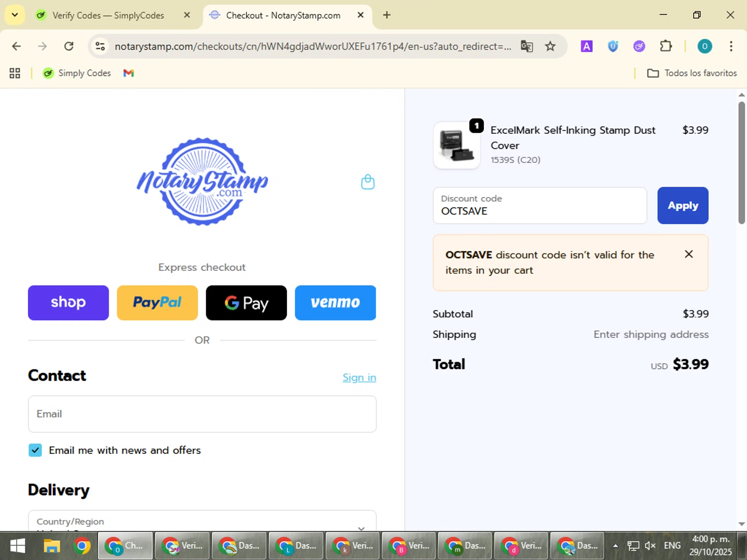Open a new browser tab

coord(386,15)
